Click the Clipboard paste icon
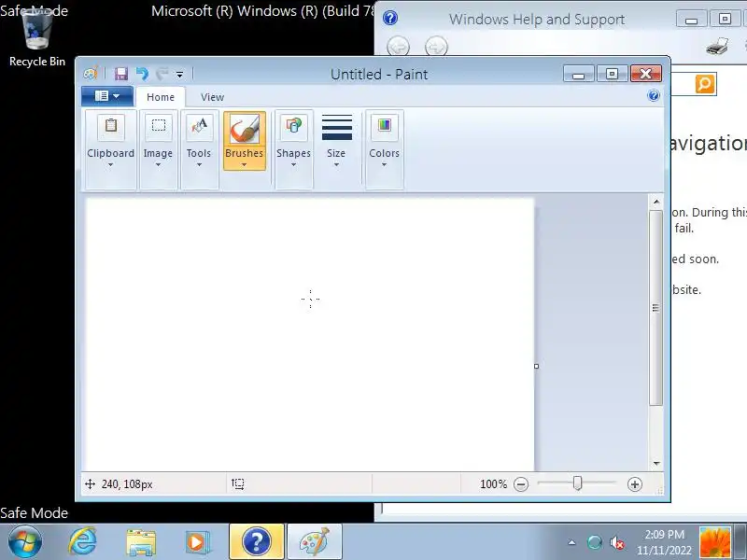 click(111, 126)
